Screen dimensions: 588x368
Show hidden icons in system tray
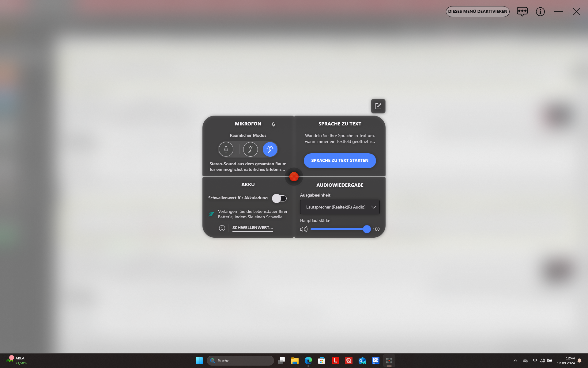[x=515, y=361]
